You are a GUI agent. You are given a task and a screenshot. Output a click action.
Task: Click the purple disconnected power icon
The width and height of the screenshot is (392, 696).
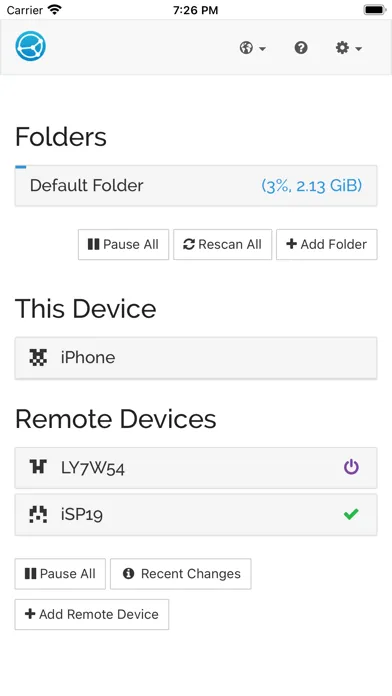click(x=351, y=467)
